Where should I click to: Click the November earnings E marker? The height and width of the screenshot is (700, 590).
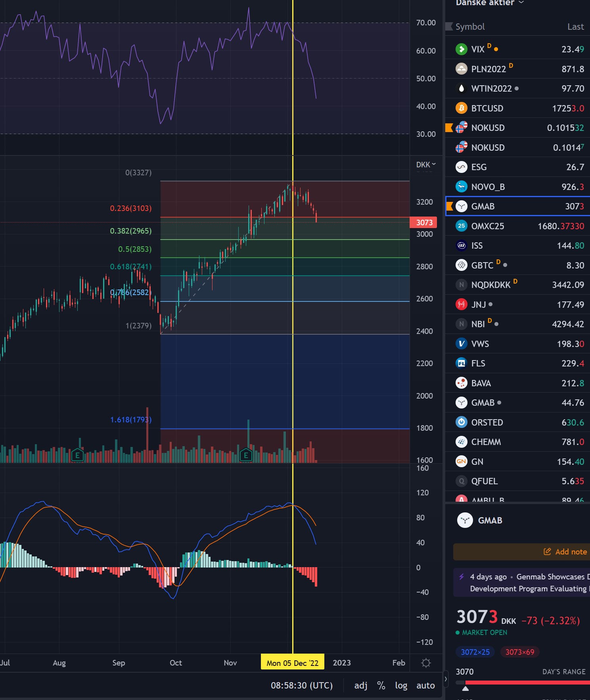tap(246, 455)
